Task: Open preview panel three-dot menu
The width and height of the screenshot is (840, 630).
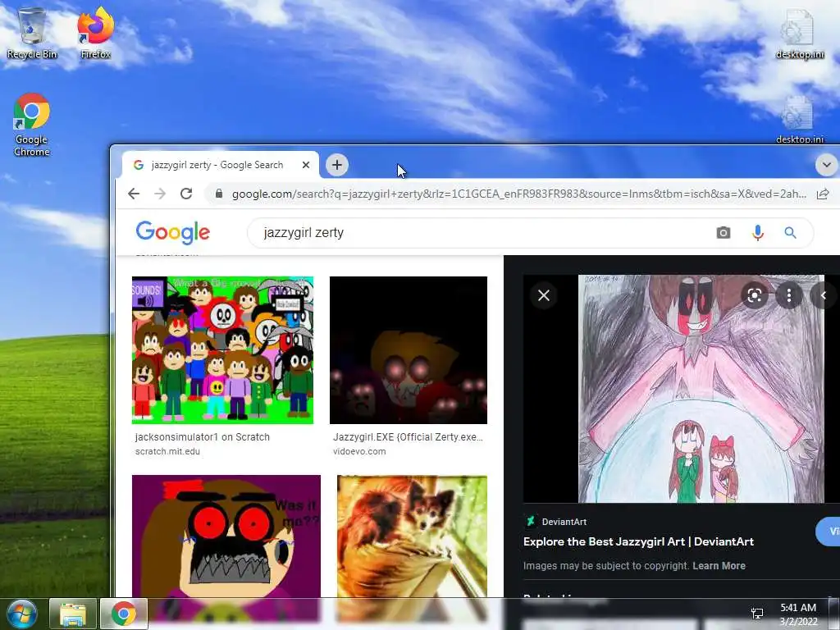Action: 788,295
